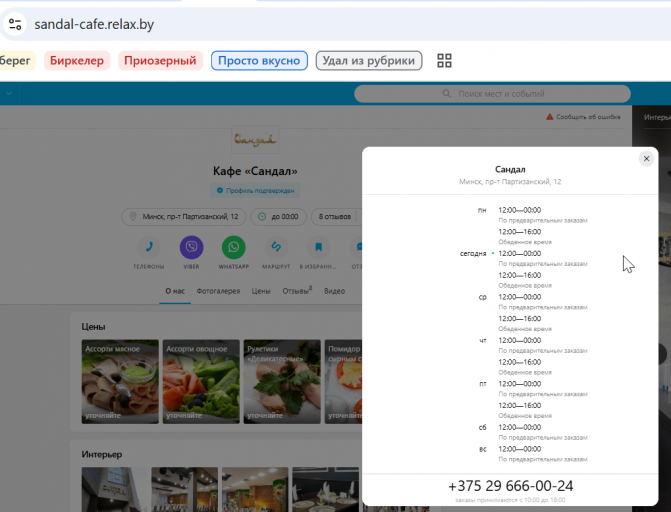Click the Сандал title in popup

pyautogui.click(x=510, y=170)
